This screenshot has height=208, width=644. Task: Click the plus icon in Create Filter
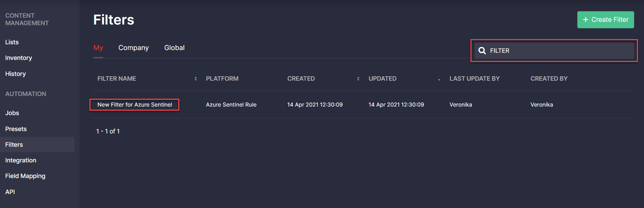[x=585, y=20]
